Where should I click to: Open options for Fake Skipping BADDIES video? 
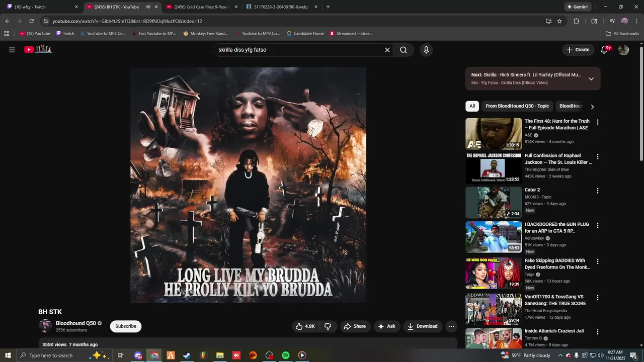click(598, 261)
